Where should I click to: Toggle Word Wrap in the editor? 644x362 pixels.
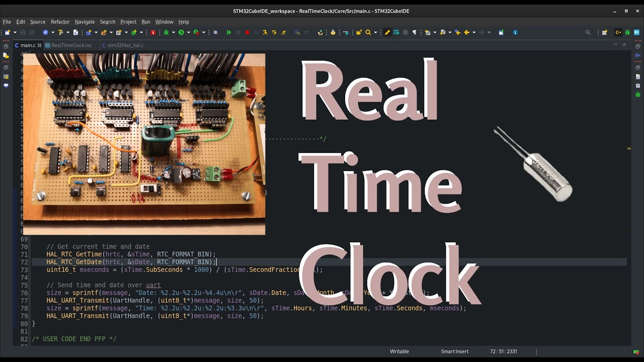click(396, 32)
